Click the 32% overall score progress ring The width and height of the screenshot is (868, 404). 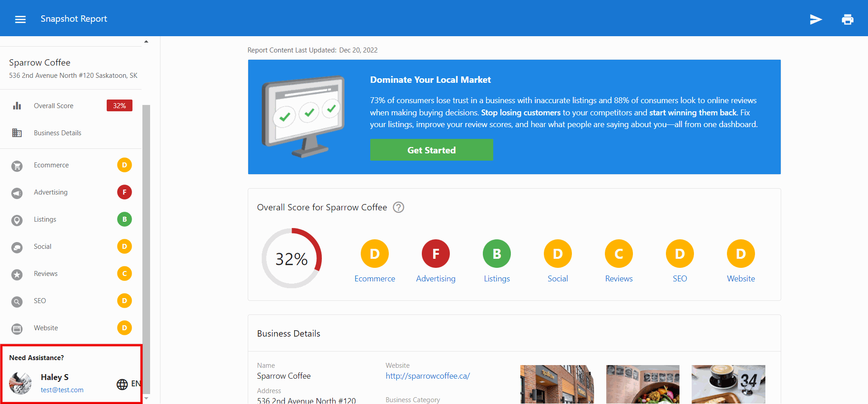292,258
